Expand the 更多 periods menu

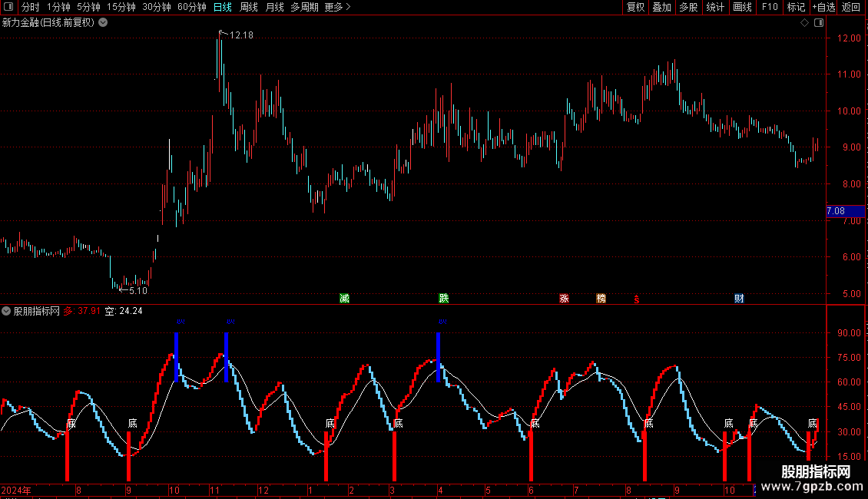[338, 7]
